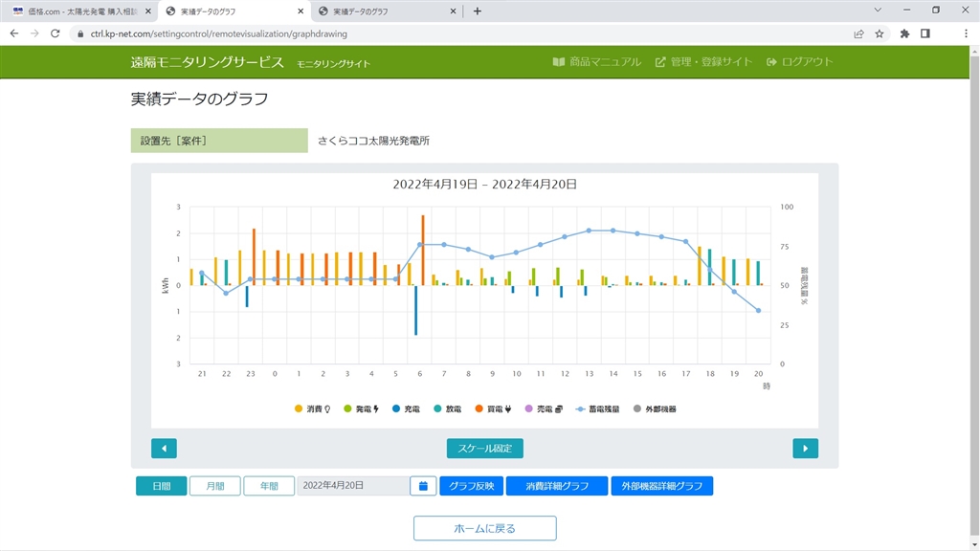Toggle 買電 series in chart legend

click(x=493, y=408)
